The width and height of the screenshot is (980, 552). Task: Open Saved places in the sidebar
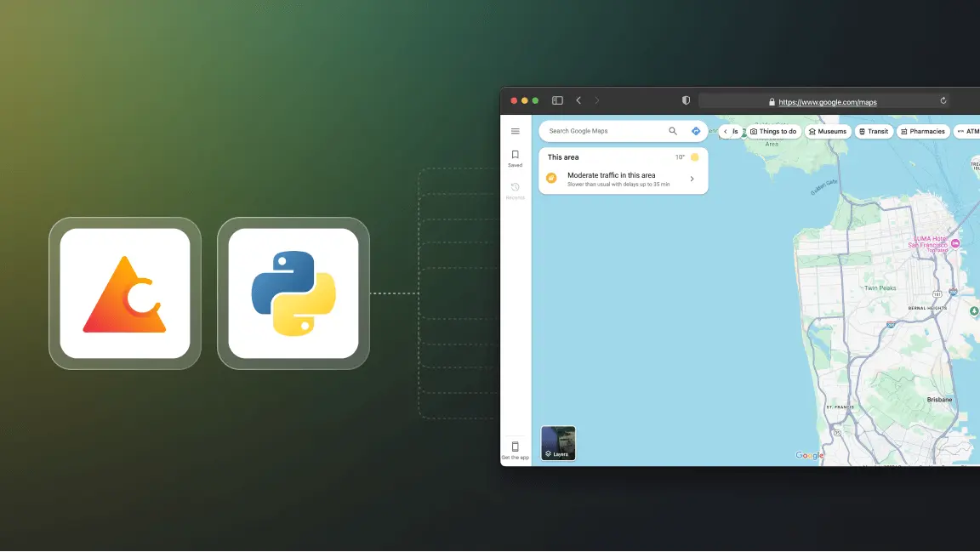click(516, 158)
